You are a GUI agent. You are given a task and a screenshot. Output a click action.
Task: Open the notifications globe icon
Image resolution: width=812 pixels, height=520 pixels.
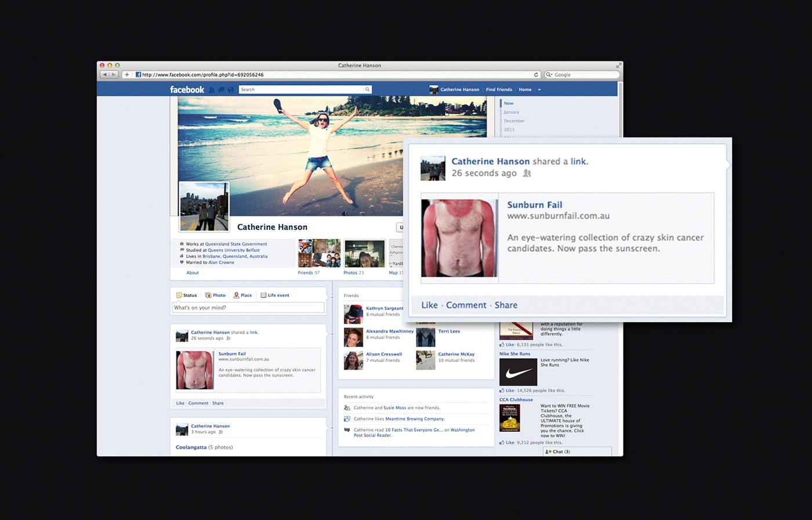point(231,90)
